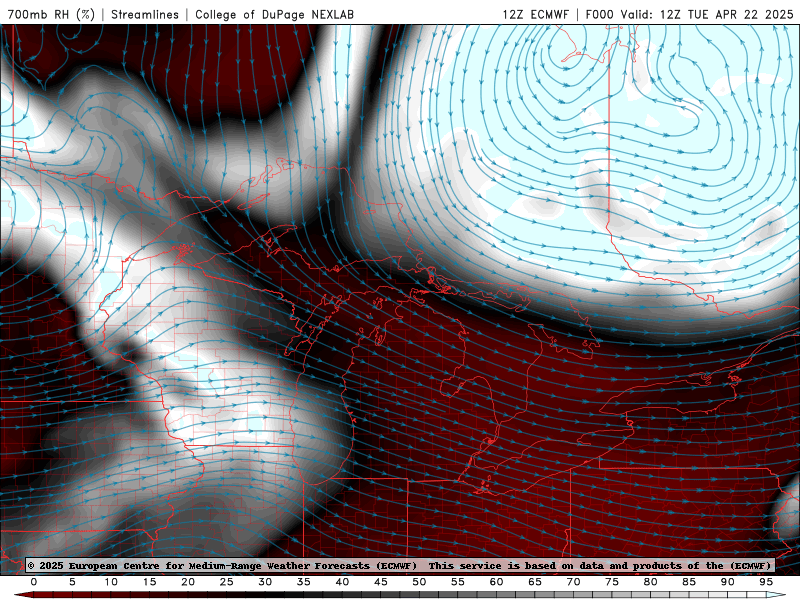
Task: Click the '50' label on the color scale
Action: tap(419, 582)
